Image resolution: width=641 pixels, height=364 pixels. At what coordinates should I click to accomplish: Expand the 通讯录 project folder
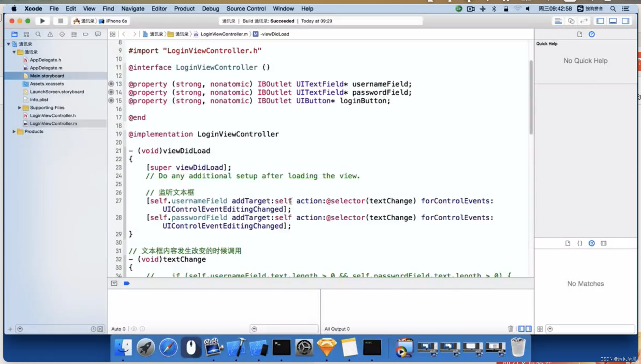[x=8, y=44]
